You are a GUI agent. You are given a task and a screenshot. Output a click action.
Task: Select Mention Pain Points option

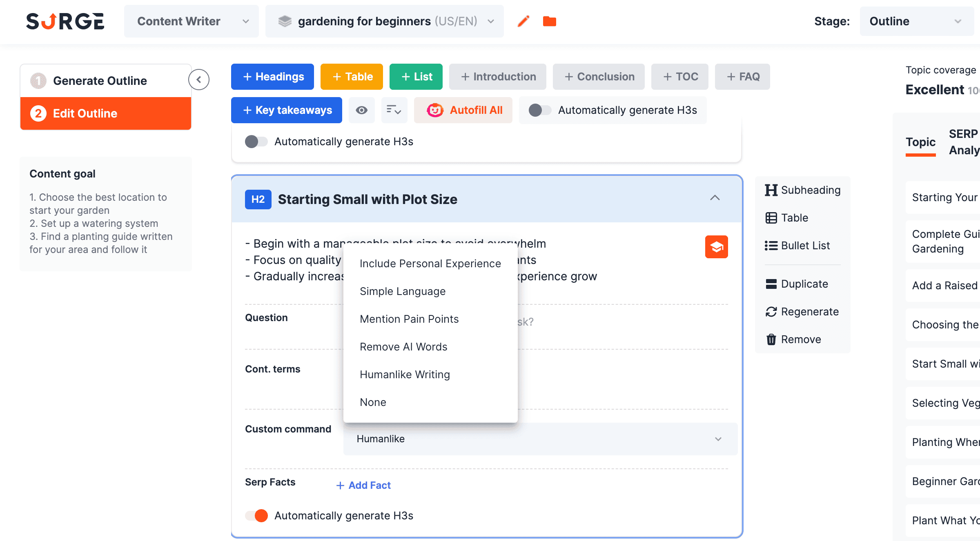tap(430, 319)
